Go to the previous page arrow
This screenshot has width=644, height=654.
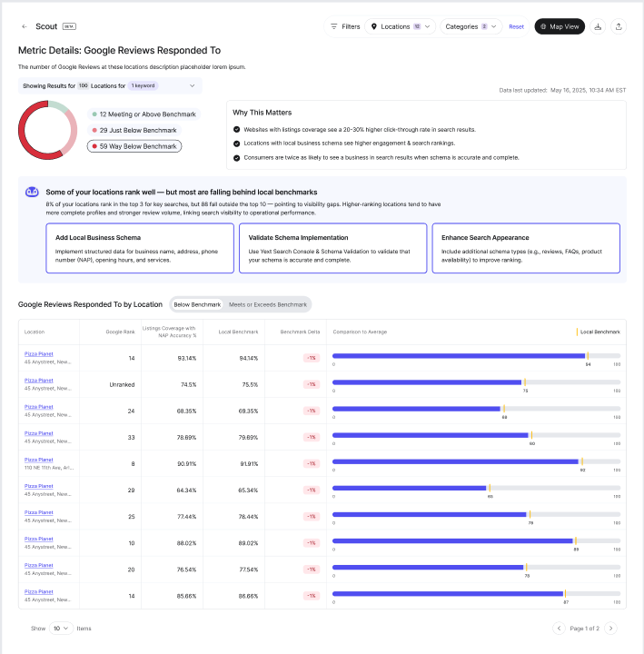click(559, 628)
